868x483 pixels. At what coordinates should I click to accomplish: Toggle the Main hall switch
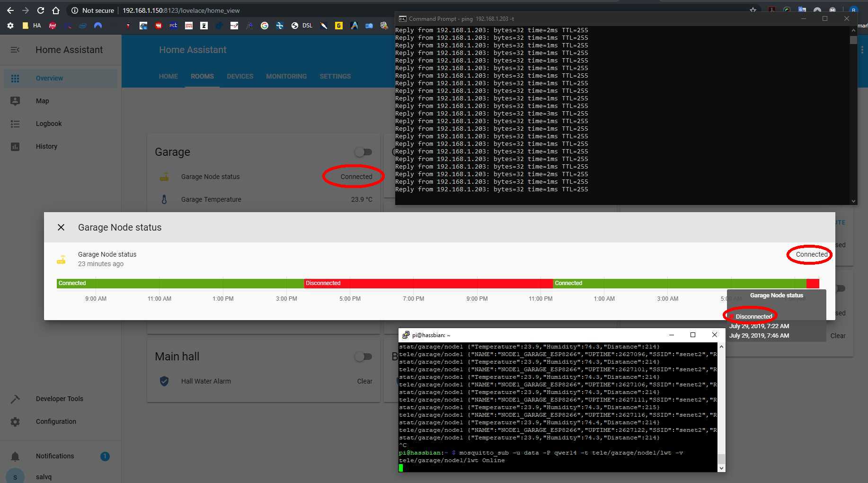click(363, 357)
